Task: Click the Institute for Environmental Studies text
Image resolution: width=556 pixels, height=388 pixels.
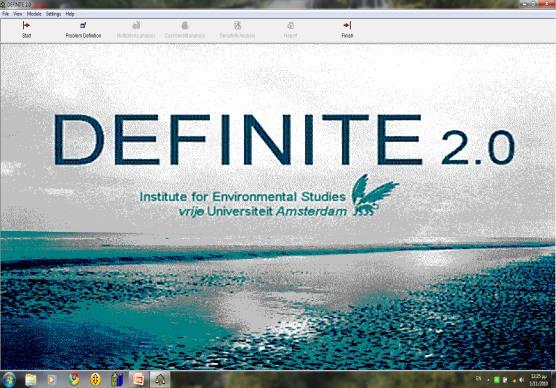Action: [243, 197]
